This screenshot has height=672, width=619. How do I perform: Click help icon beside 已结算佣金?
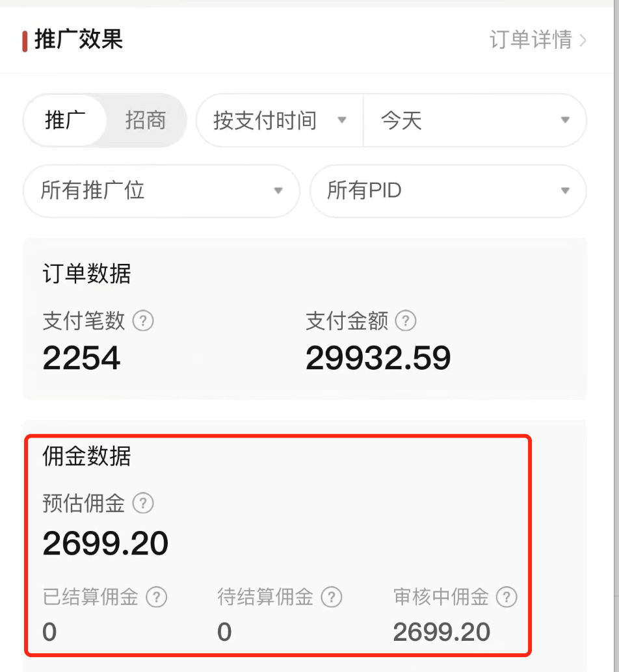156,597
